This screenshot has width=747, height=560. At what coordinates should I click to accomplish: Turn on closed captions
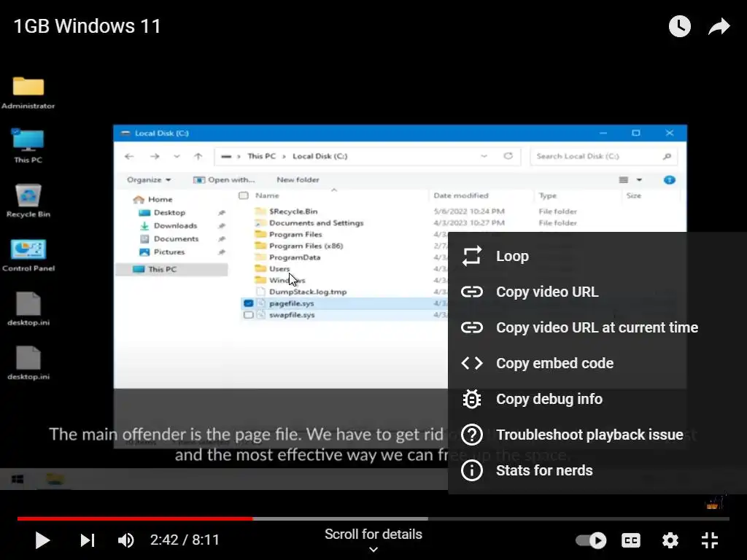(631, 540)
